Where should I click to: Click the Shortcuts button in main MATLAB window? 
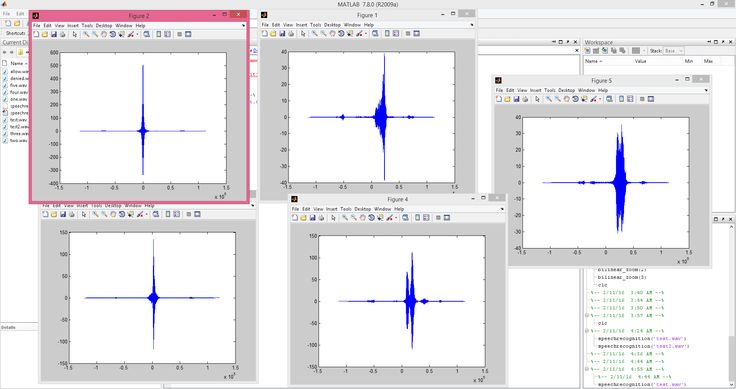click(15, 34)
